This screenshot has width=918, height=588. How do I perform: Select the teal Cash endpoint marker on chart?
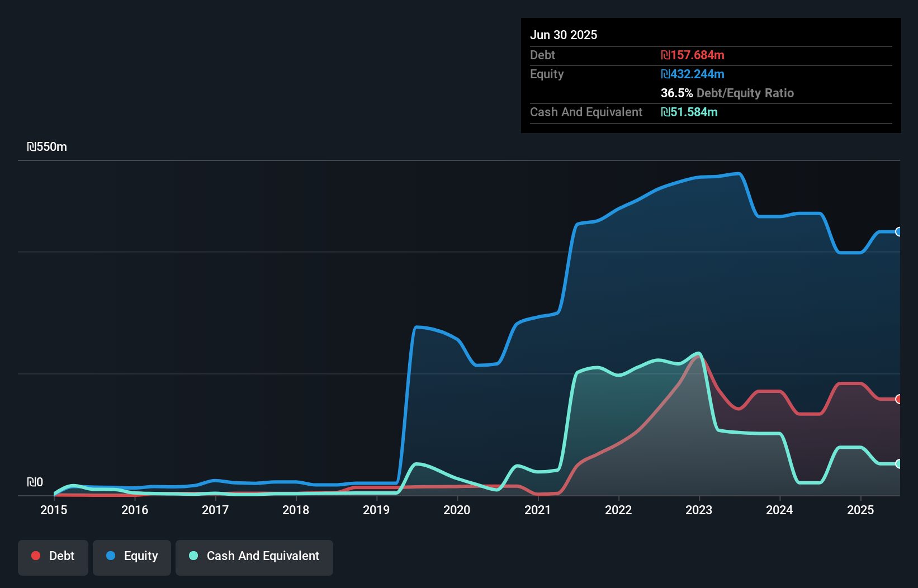coord(899,464)
